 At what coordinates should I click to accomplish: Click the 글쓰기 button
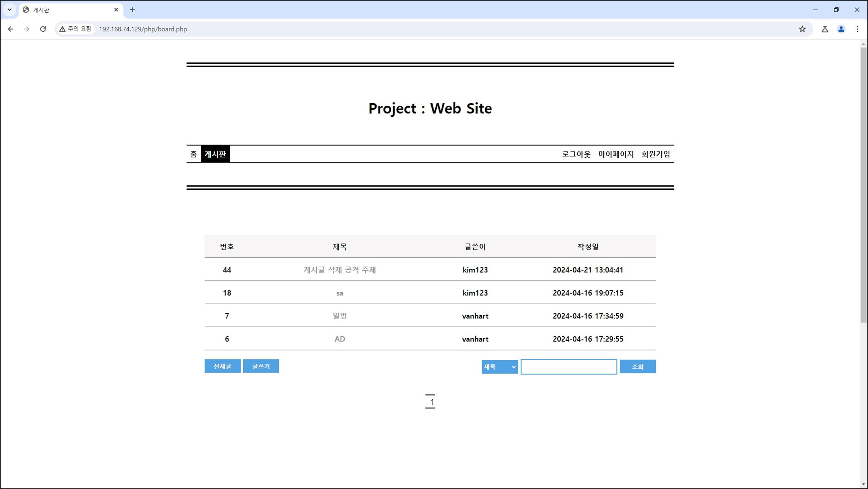[261, 366]
